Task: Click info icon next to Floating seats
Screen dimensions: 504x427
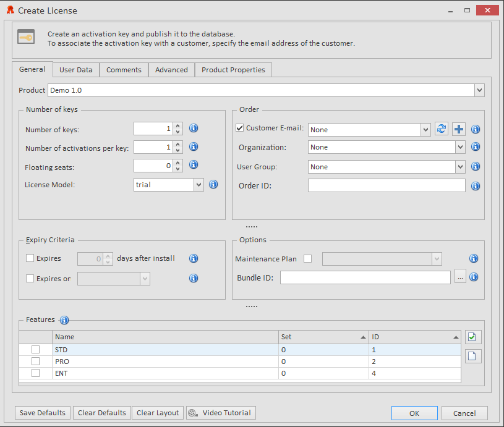Action: tap(193, 165)
